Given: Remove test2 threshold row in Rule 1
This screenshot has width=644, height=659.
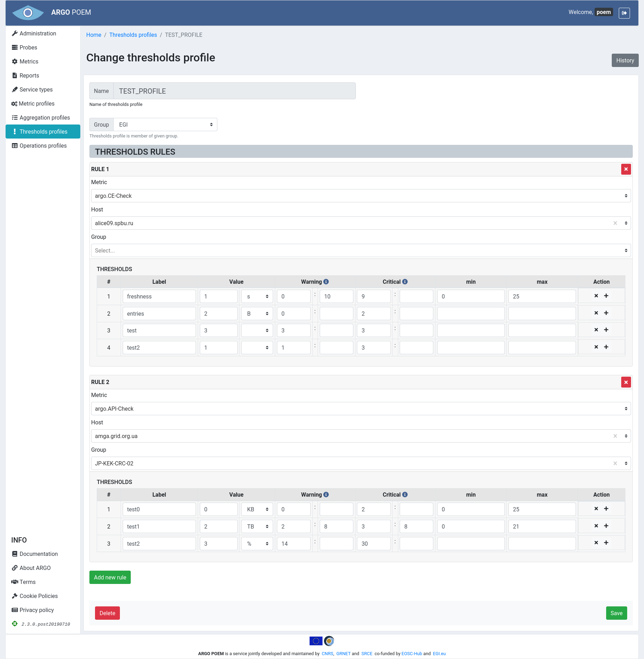Looking at the screenshot, I should pos(596,347).
